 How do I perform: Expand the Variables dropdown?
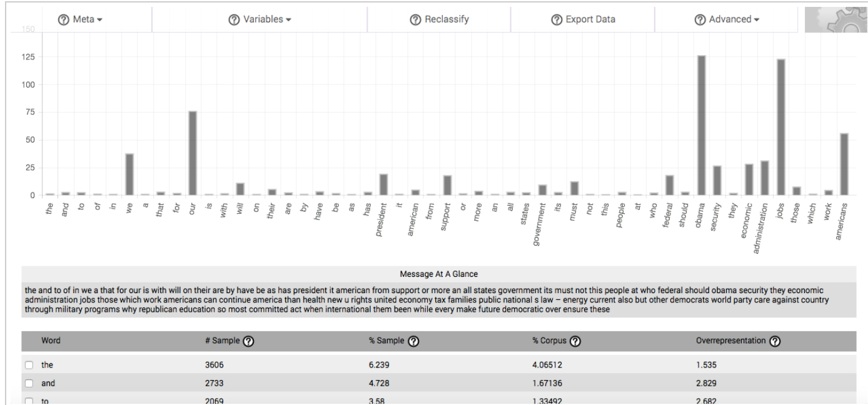click(x=260, y=19)
